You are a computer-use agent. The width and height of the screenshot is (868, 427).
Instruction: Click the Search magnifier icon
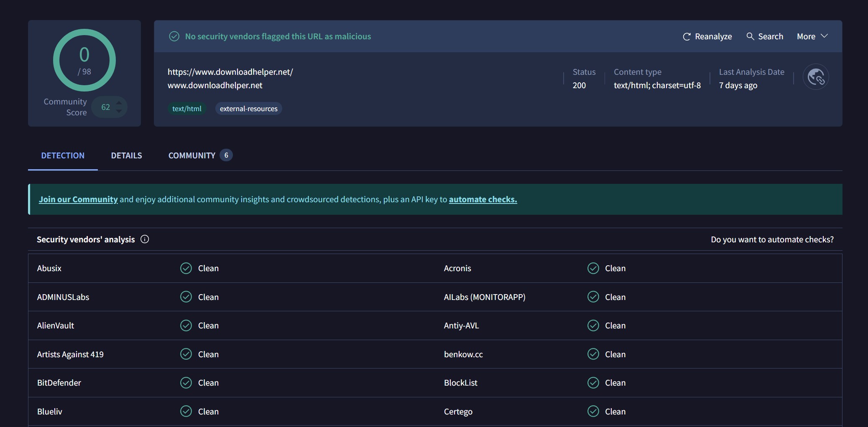click(750, 36)
